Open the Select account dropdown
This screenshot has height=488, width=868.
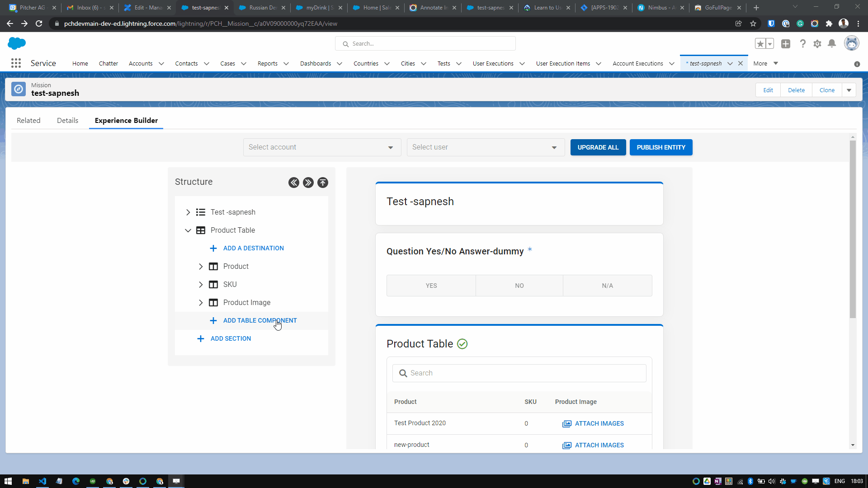click(322, 147)
